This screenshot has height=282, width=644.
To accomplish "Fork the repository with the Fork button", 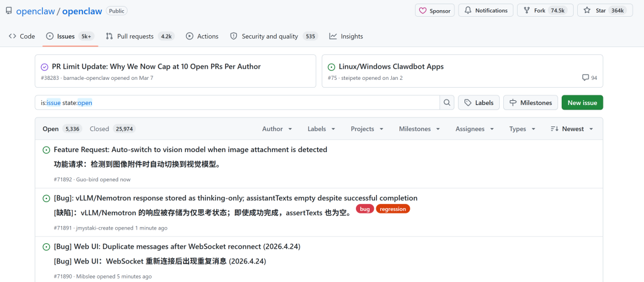I will pyautogui.click(x=545, y=11).
